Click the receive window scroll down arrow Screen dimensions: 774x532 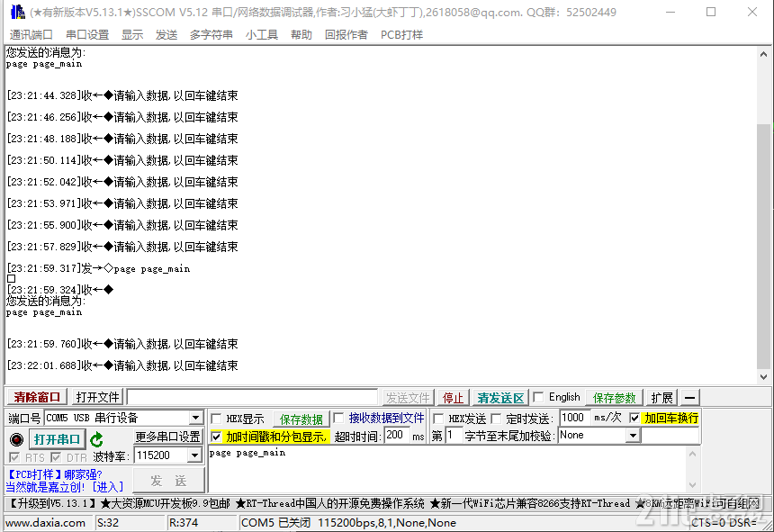(763, 377)
